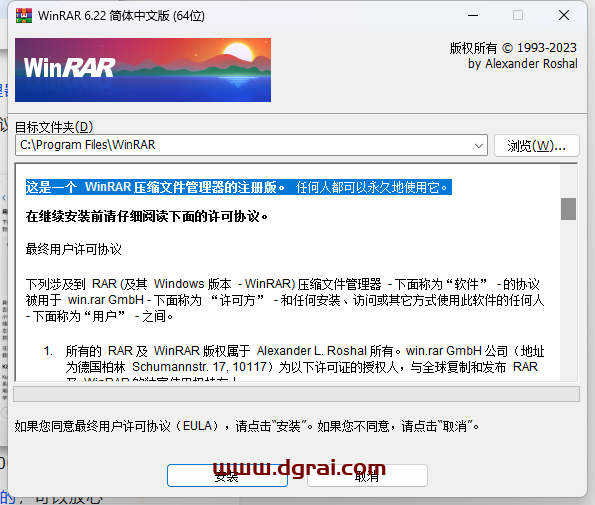
Task: Expand the destination folder dropdown arrow
Action: (479, 145)
